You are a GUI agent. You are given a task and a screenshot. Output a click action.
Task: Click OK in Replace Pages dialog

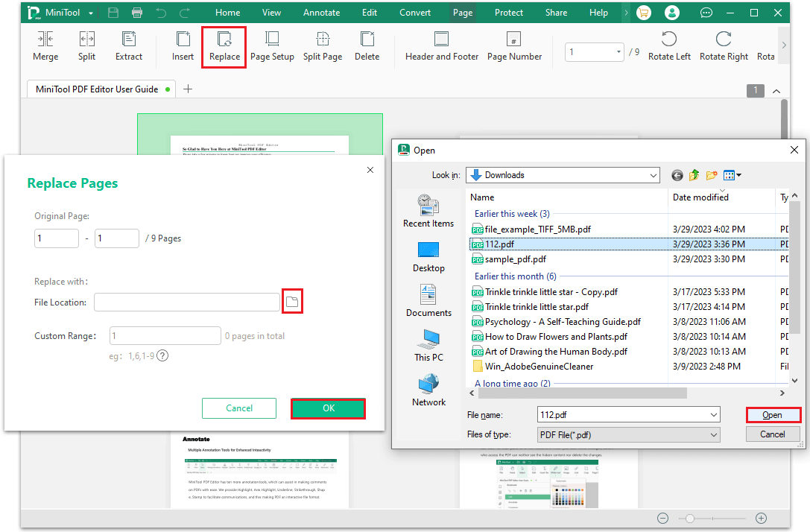click(x=329, y=408)
